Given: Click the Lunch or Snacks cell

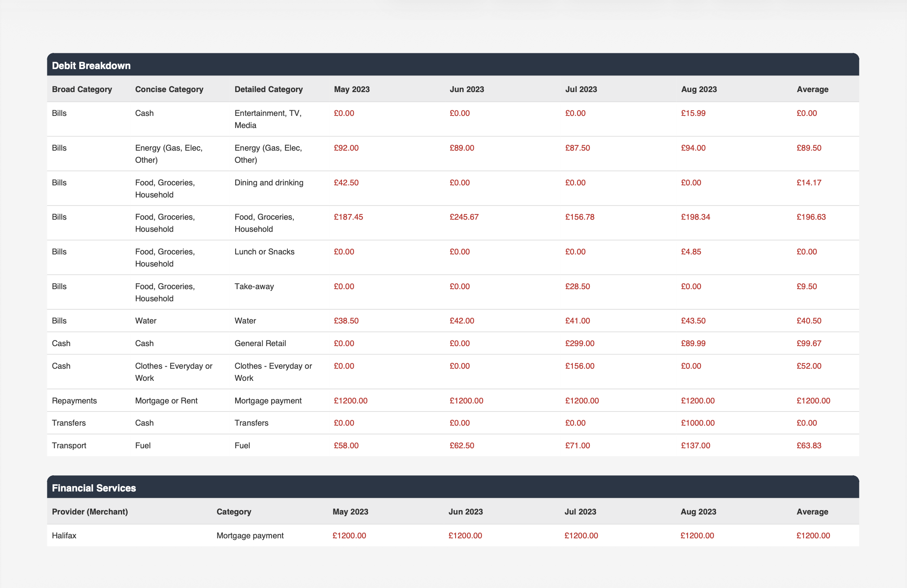Looking at the screenshot, I should (264, 252).
